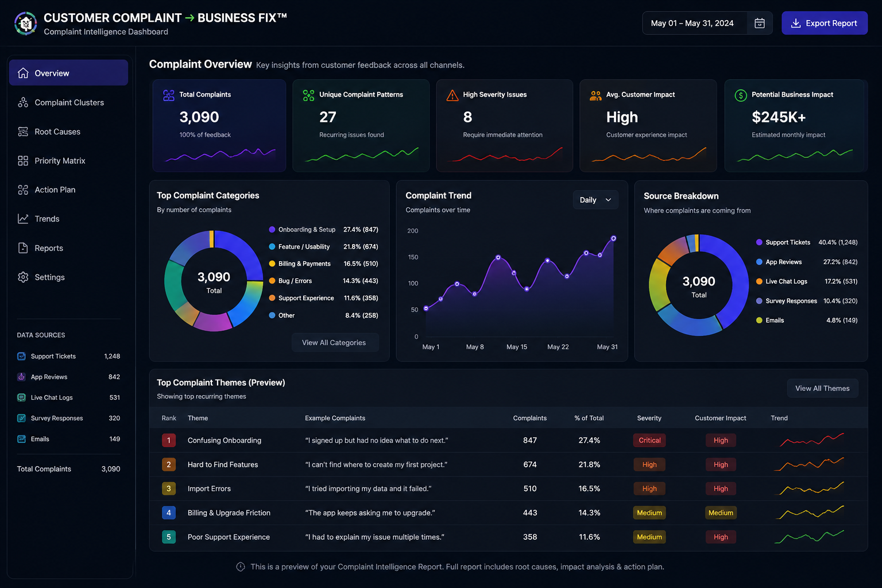The width and height of the screenshot is (882, 588).
Task: Click the Total Complaints 3,090 sidebar row
Action: [68, 469]
